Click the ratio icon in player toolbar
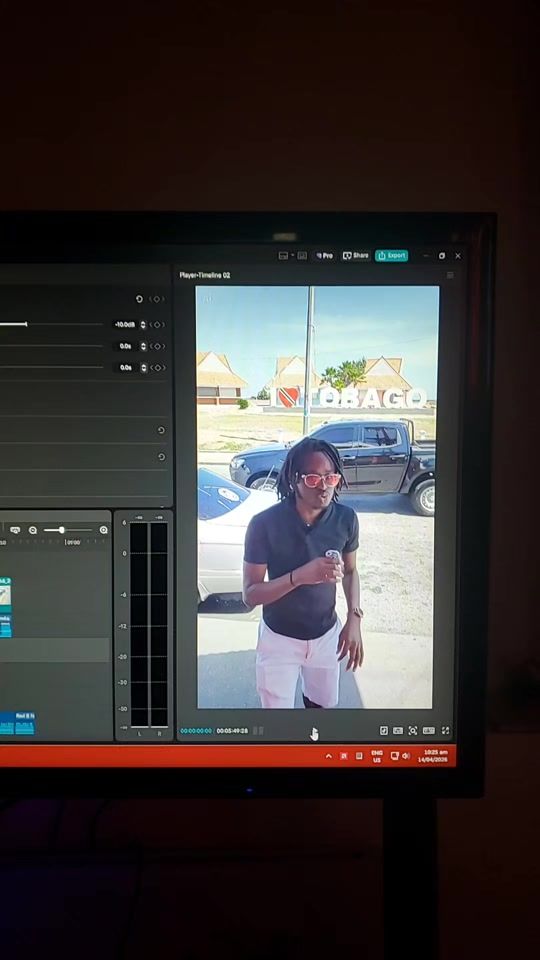Image resolution: width=540 pixels, height=960 pixels. [398, 730]
